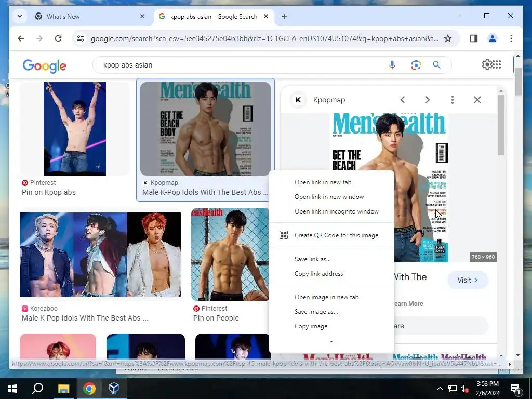Expand context menu with bottom arrow
This screenshot has width=532, height=399.
click(x=331, y=342)
